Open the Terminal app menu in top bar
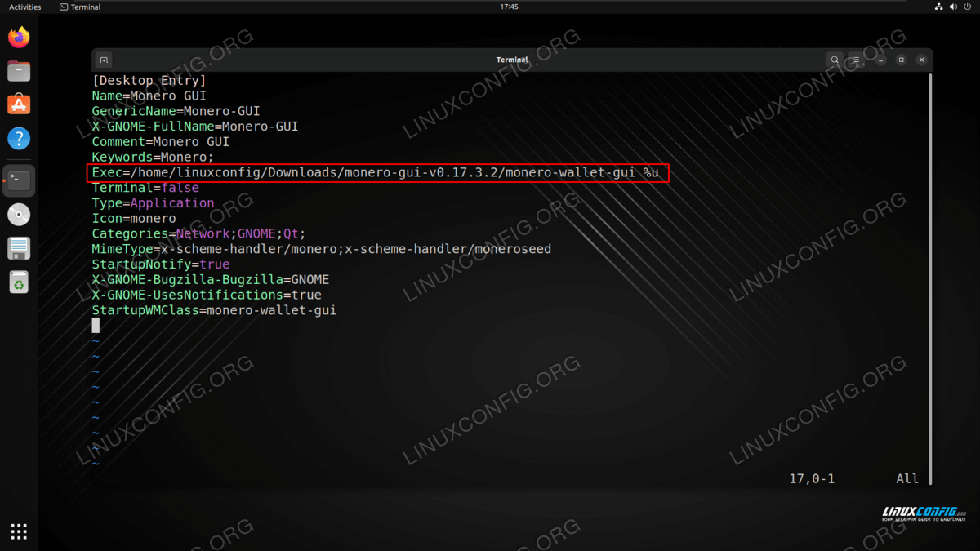The height and width of the screenshot is (551, 980). (80, 7)
